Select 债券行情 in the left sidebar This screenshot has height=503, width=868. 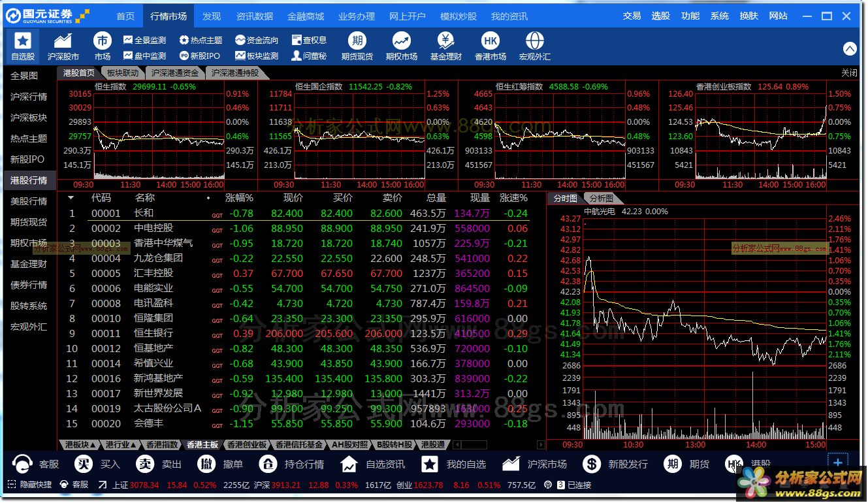[29, 285]
